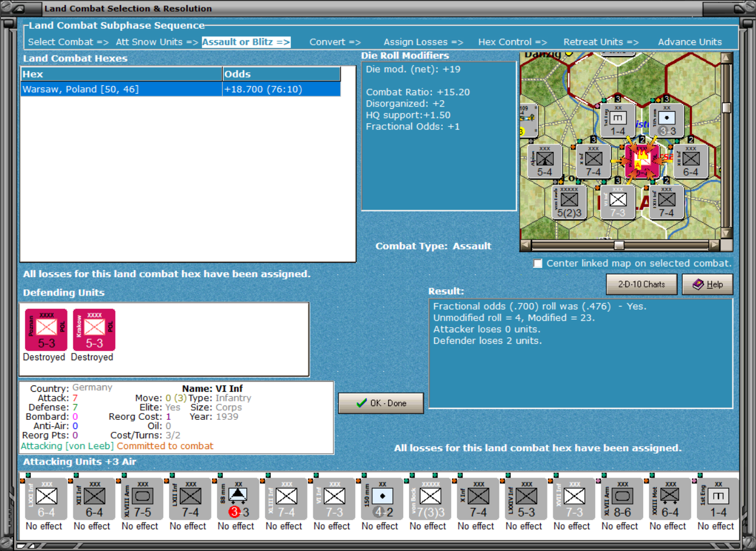
Task: Click the map horizontal scrollbar thumb
Action: click(619, 245)
